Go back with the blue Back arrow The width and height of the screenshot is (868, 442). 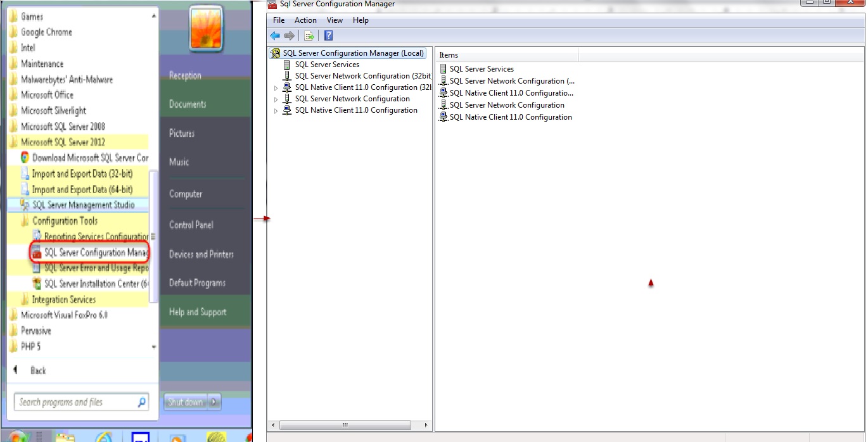tap(275, 35)
